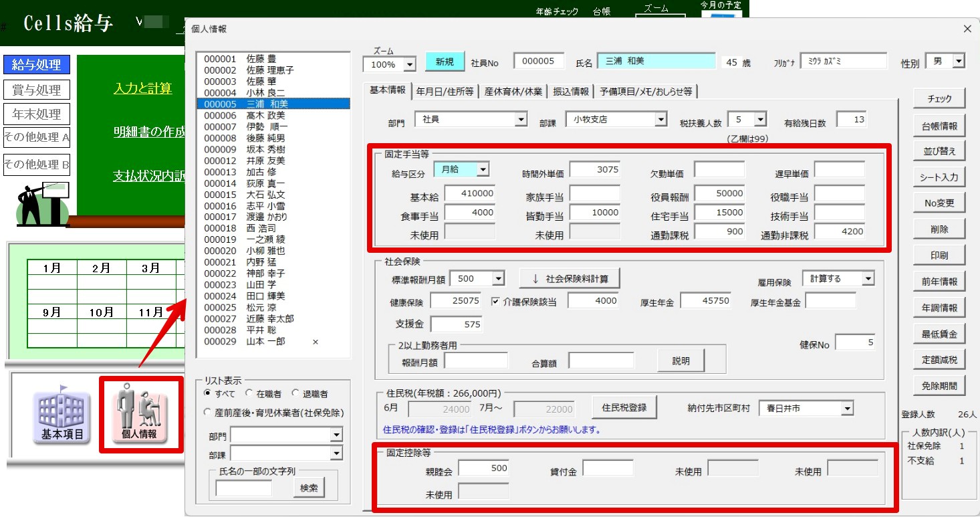
Task: Expand the 部課 小牧支店 dropdown
Action: (x=660, y=120)
